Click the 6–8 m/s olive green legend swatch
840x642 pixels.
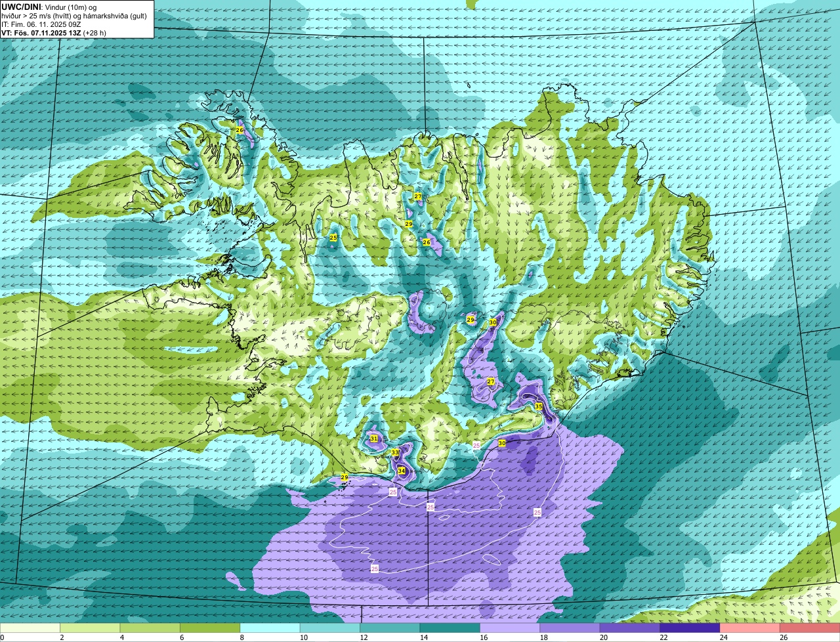tap(210, 628)
